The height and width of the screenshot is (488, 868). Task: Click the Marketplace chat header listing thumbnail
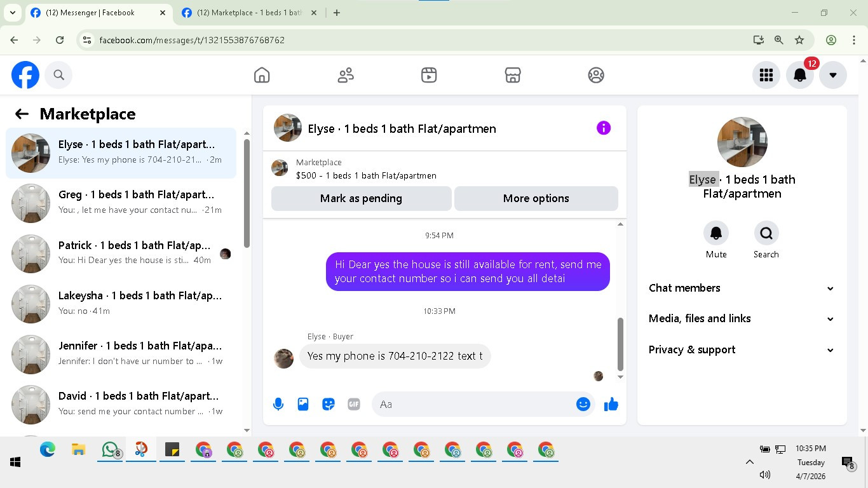click(280, 168)
